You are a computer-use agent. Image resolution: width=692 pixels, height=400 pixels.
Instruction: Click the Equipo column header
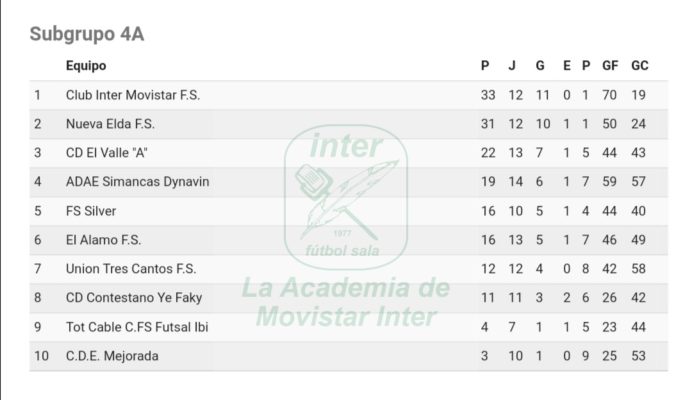(86, 66)
